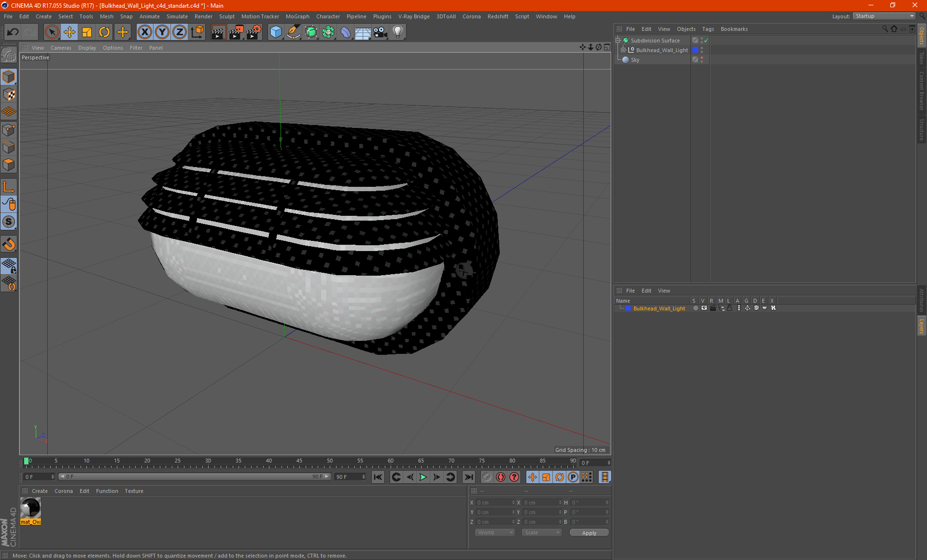Open the MoGraph menu
This screenshot has width=927, height=560.
pos(297,16)
